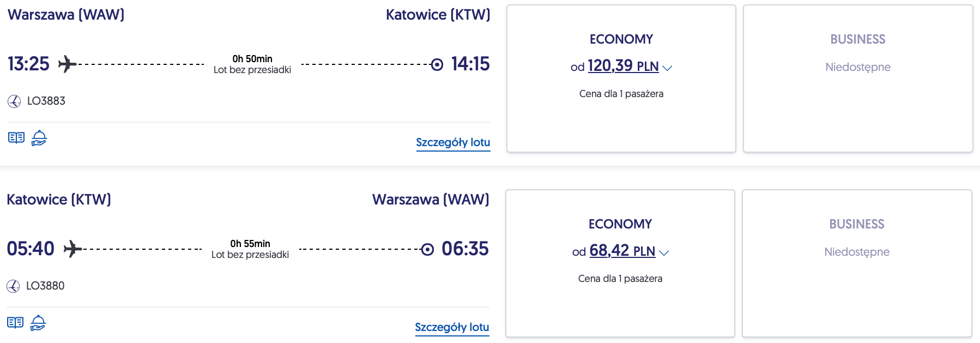Expand the chevron next to 68,42 PLN

(664, 253)
